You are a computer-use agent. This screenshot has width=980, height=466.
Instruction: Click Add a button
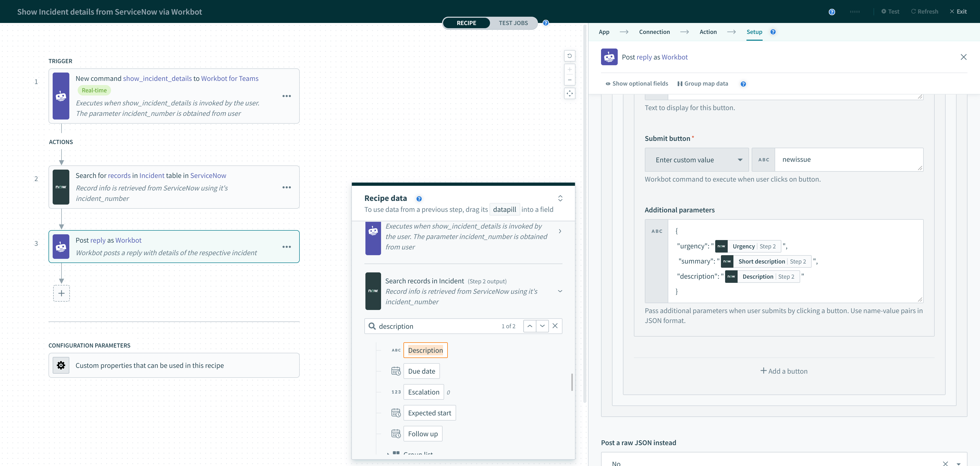coord(784,371)
